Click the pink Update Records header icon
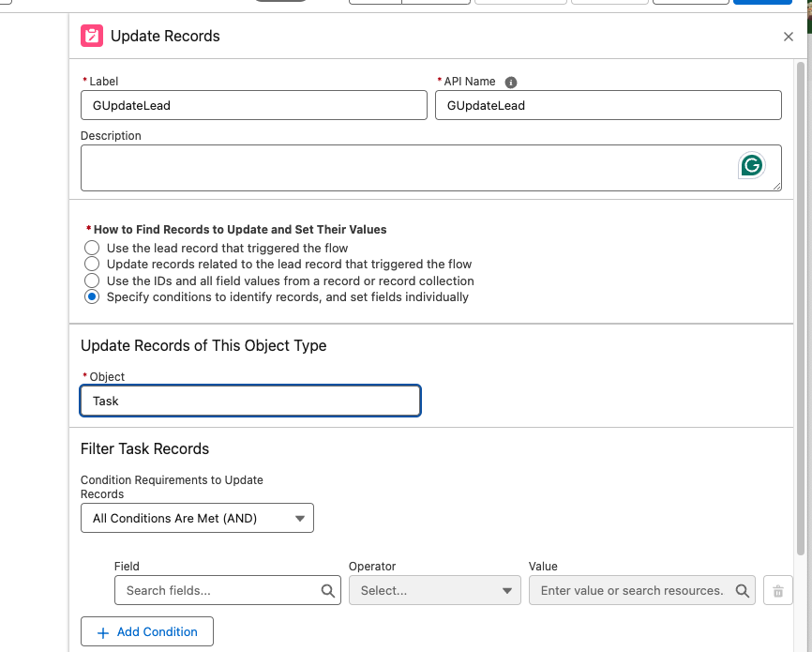Viewport: 812px width, 652px height. pos(92,36)
